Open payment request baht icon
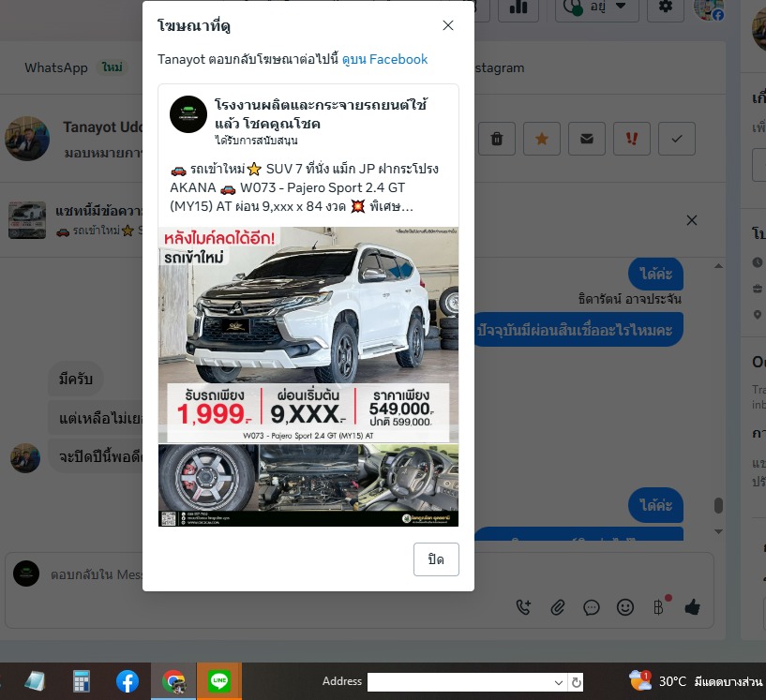766x700 pixels. 659,607
